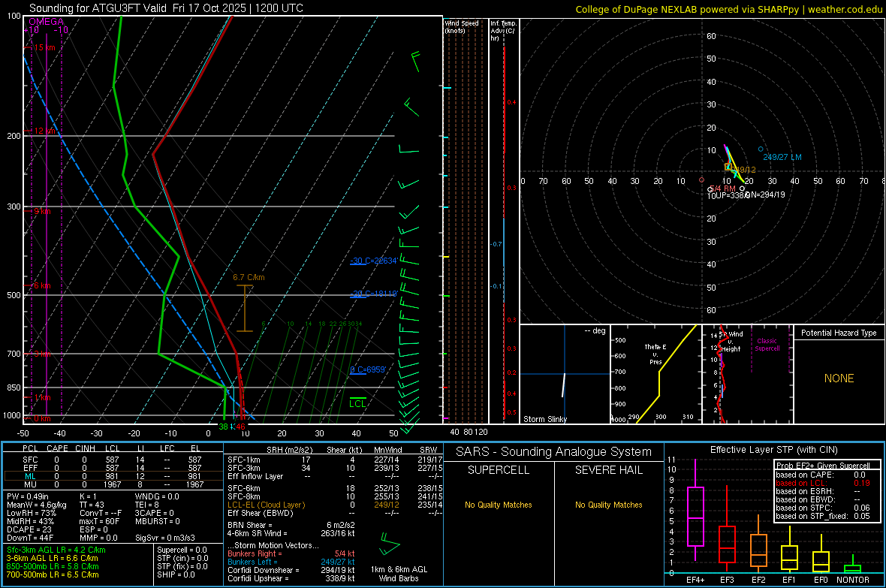The width and height of the screenshot is (886, 588).
Task: Click the 'Supercell = 0.0' composite value
Action: point(182,550)
